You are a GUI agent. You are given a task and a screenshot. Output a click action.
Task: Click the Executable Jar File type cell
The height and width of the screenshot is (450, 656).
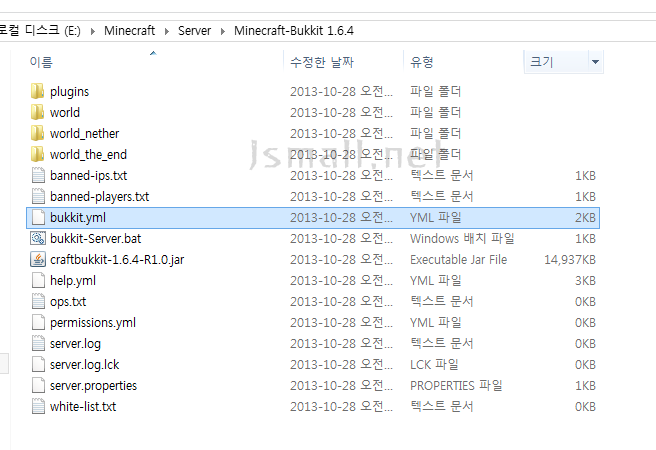click(459, 259)
